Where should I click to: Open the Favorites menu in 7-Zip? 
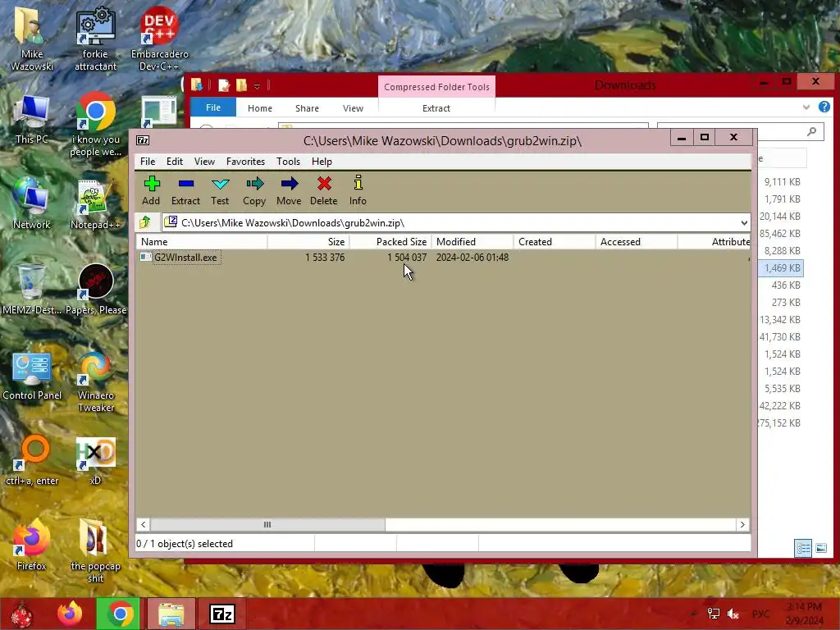click(245, 162)
